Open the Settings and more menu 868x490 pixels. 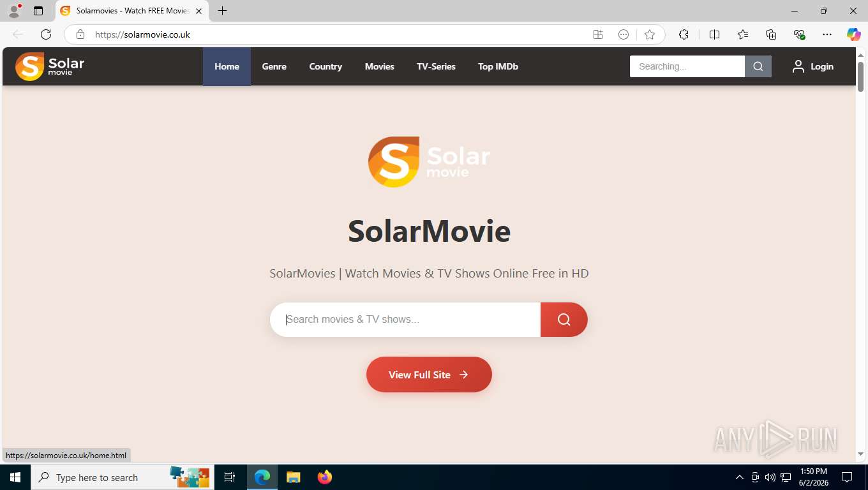(827, 34)
